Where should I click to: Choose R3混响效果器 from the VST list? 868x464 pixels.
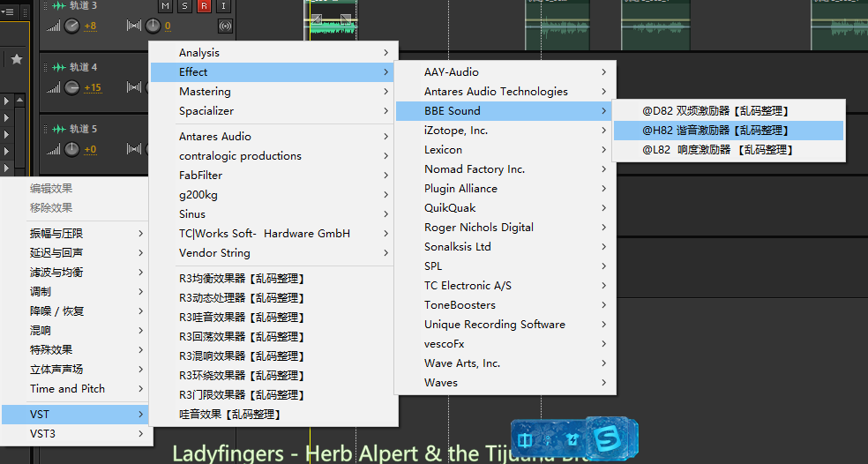coord(272,356)
